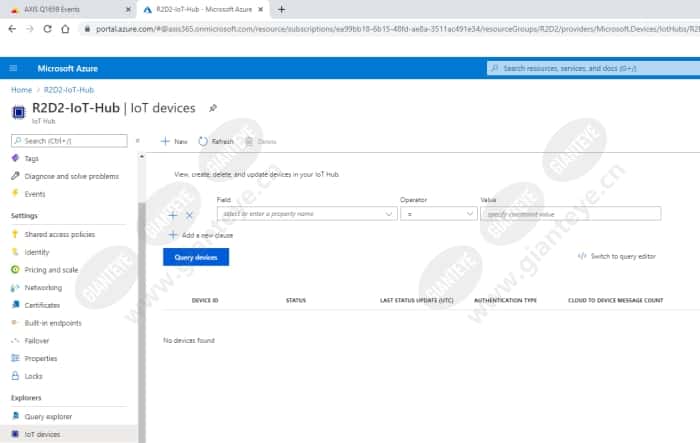The width and height of the screenshot is (700, 443).
Task: Open Shared access policies
Action: [x=59, y=234]
